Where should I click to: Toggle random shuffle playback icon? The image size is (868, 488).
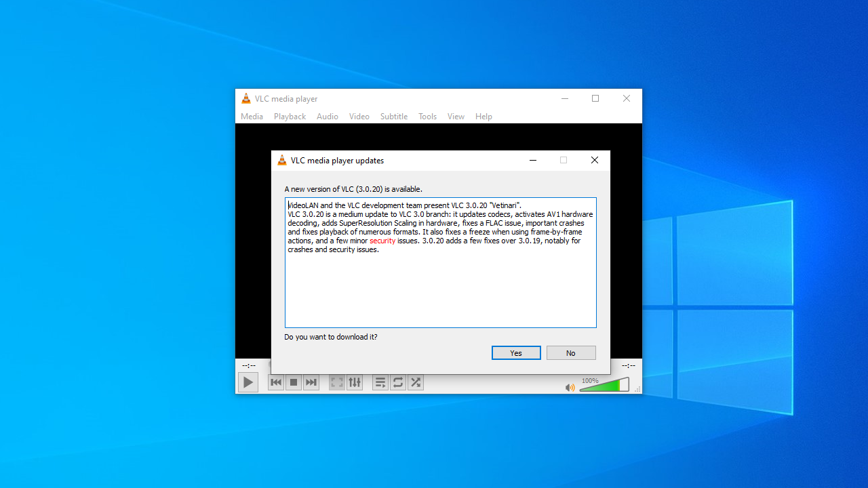pyautogui.click(x=416, y=382)
